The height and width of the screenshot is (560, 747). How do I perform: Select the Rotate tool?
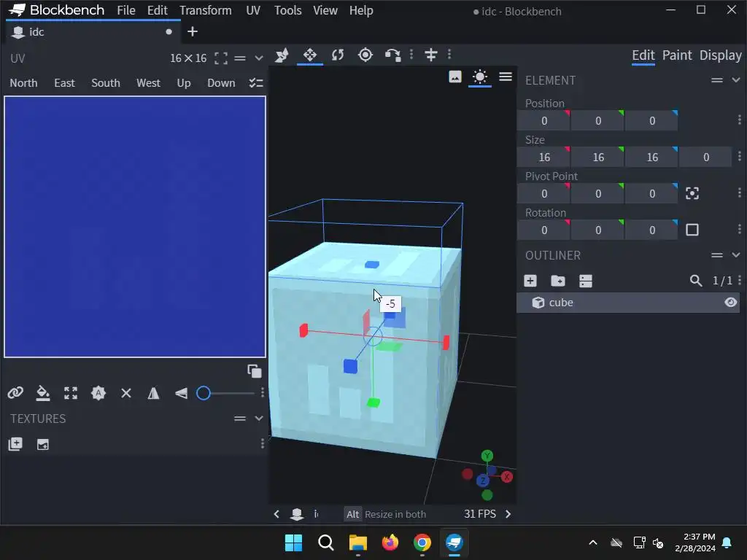click(x=338, y=55)
